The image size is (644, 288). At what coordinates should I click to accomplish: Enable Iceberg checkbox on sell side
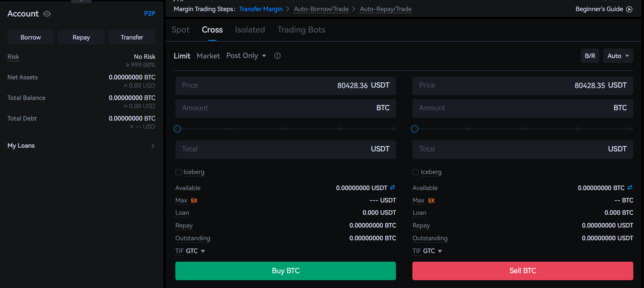pyautogui.click(x=415, y=172)
